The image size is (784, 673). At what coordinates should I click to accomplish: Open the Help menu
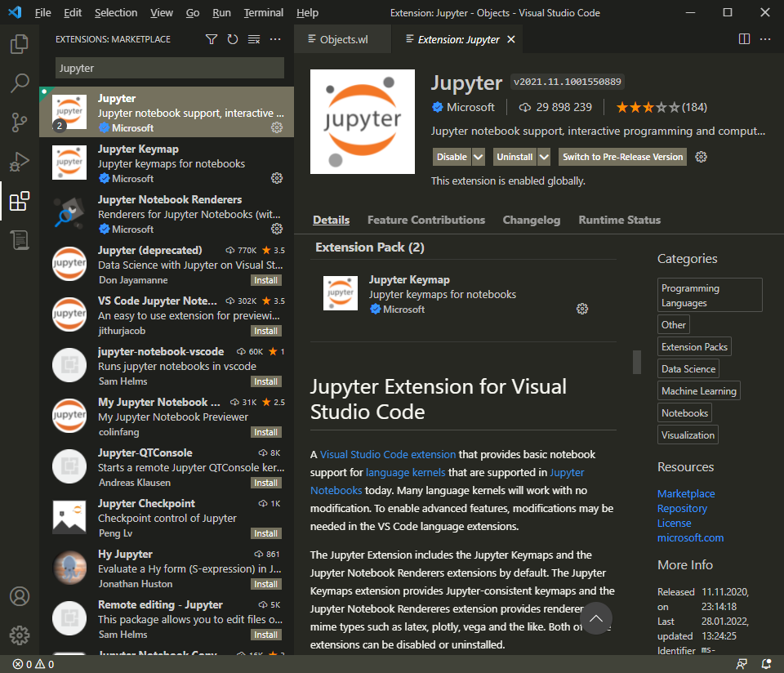pos(307,12)
